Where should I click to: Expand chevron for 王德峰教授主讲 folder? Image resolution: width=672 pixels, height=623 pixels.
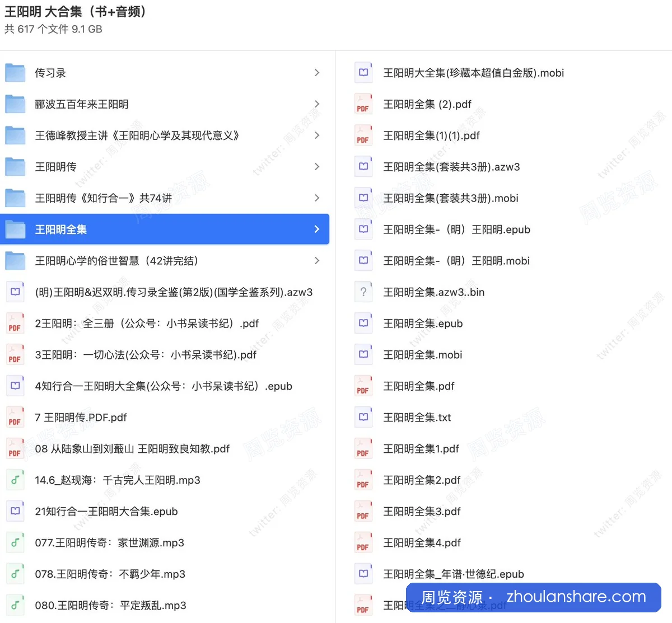coord(317,135)
